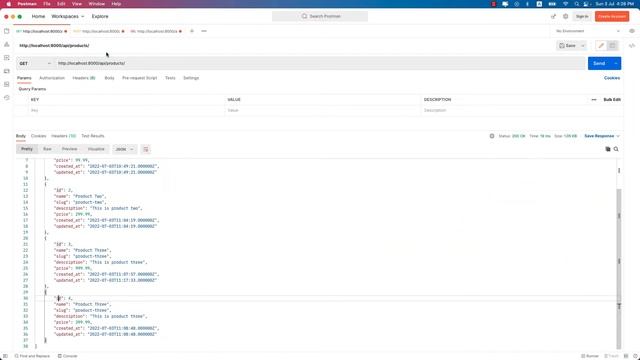Click the request URL input field
Image resolution: width=640 pixels, height=360 pixels.
321,63
